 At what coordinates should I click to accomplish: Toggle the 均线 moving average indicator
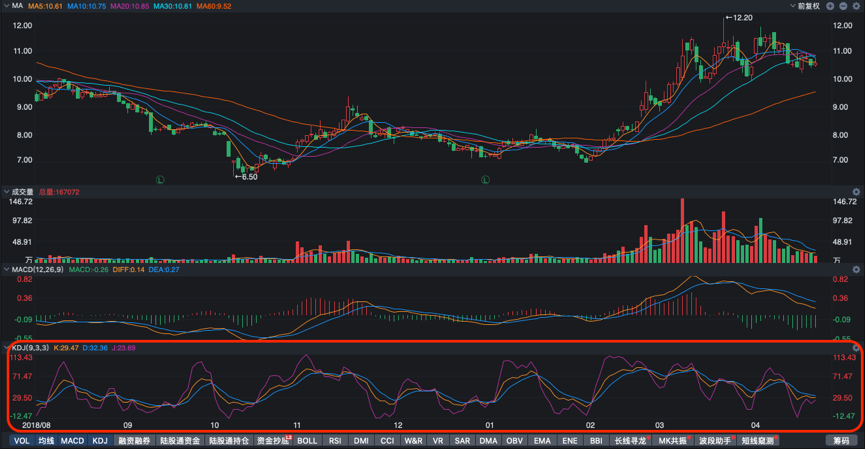click(x=46, y=441)
